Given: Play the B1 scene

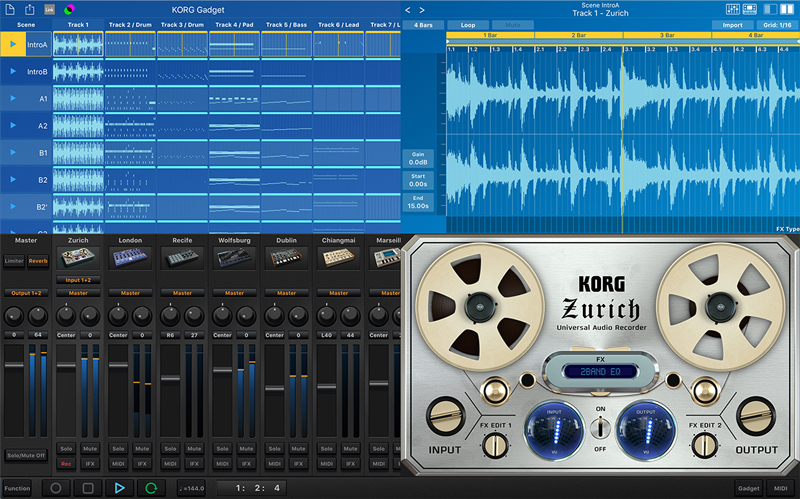Looking at the screenshot, I should click(13, 153).
